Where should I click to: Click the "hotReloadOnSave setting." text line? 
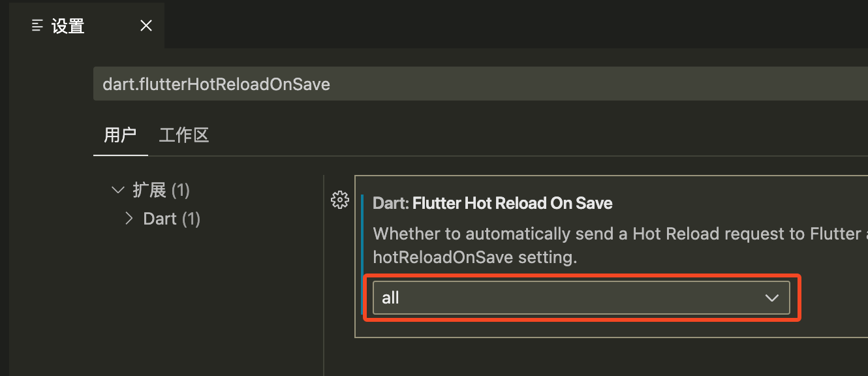point(475,257)
